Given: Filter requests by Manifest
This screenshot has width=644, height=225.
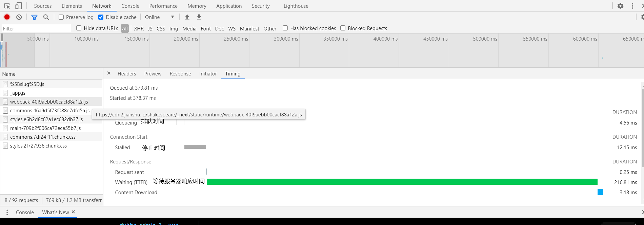Looking at the screenshot, I should (249, 28).
